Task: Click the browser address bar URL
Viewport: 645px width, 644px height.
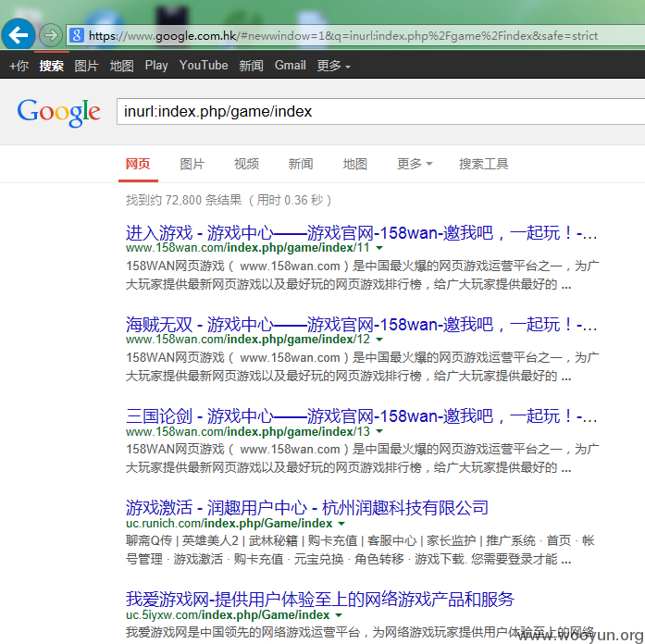Action: [x=343, y=36]
